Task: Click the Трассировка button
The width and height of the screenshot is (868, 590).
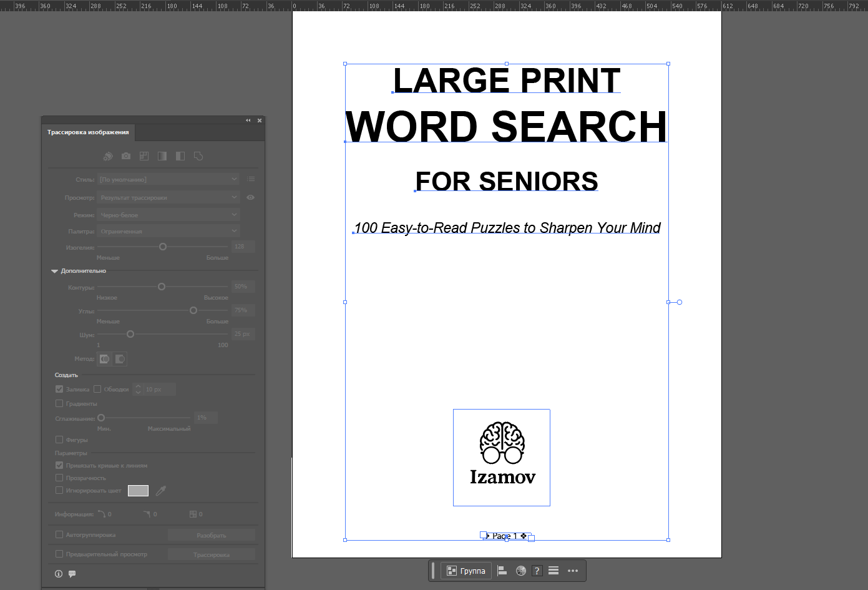Action: coord(212,554)
